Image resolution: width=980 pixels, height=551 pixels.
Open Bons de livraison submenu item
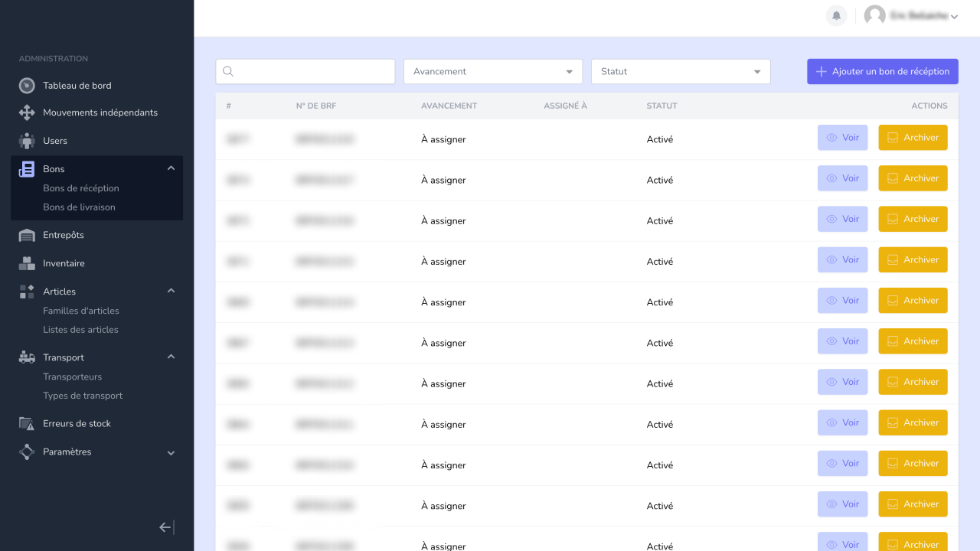click(79, 207)
